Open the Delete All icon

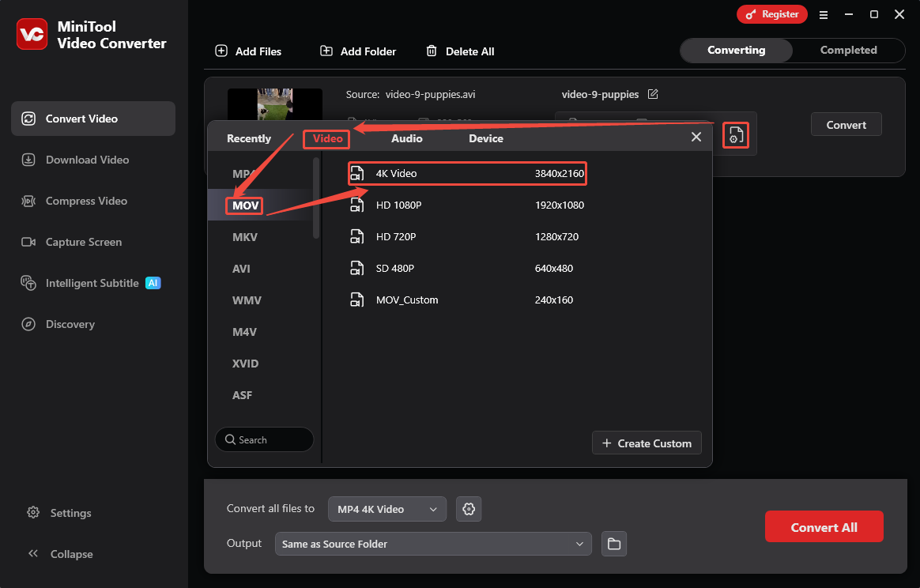coord(432,51)
